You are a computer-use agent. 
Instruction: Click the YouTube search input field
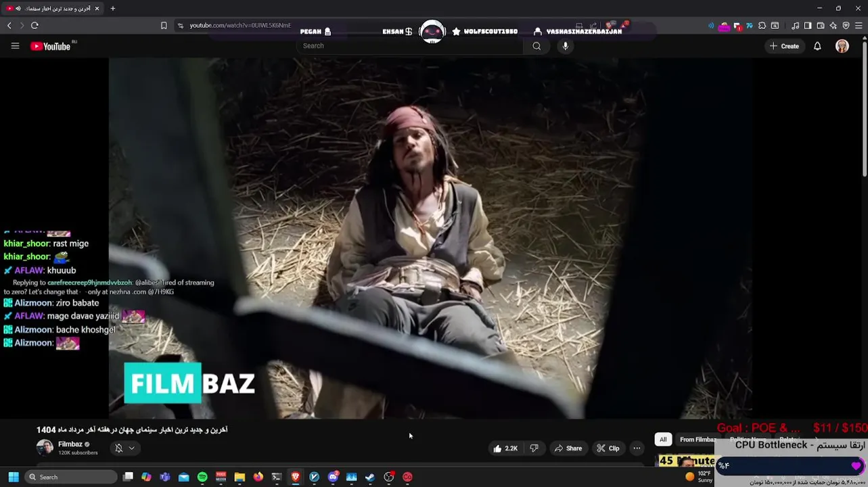410,46
